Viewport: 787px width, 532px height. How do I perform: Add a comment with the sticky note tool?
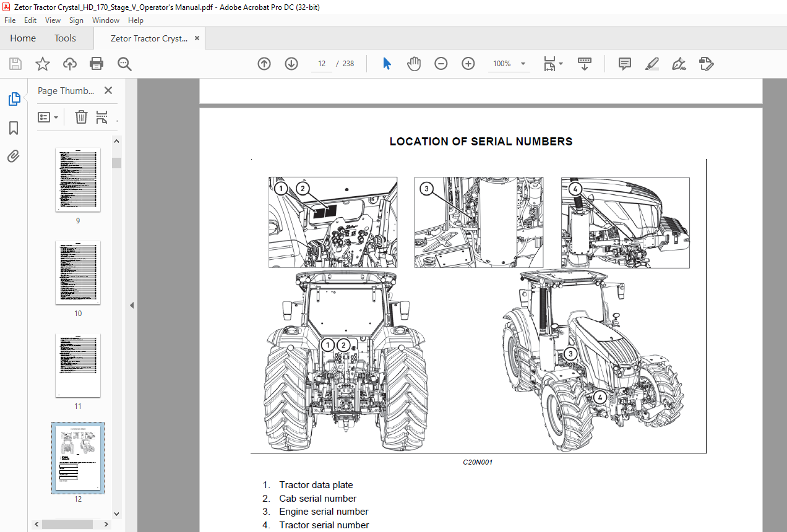coord(625,64)
